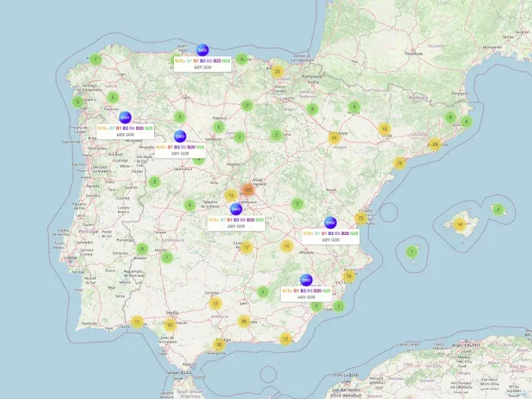Select the 30 cluster at Málaga
This screenshot has height=399, width=532.
[219, 345]
